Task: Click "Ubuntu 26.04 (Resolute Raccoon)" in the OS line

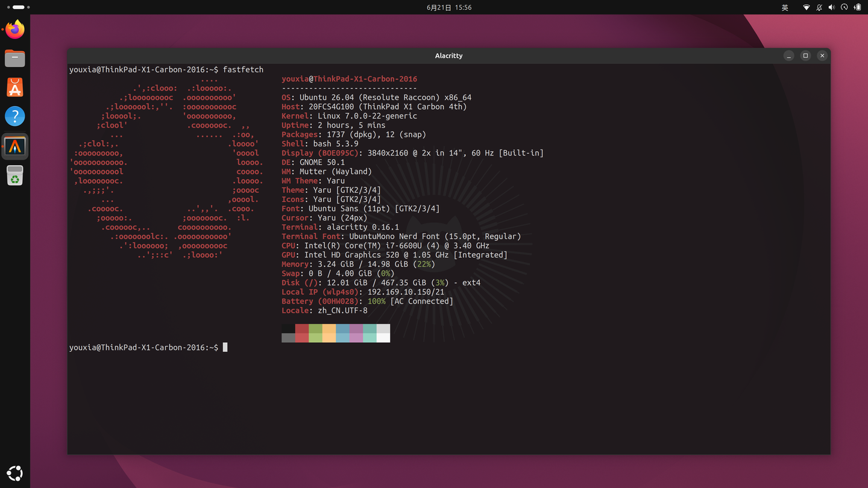Action: pyautogui.click(x=370, y=98)
